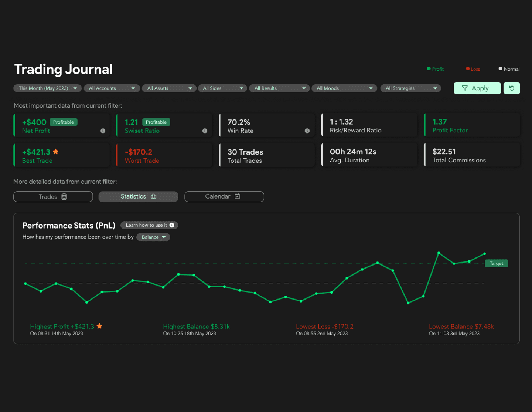Click the last data point of the balance line

(484, 254)
